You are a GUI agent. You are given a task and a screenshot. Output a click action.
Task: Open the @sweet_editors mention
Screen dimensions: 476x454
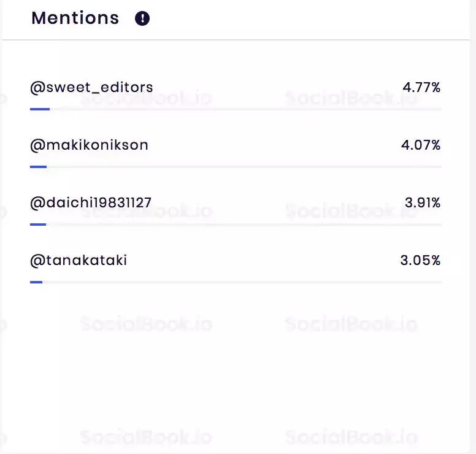pyautogui.click(x=91, y=87)
